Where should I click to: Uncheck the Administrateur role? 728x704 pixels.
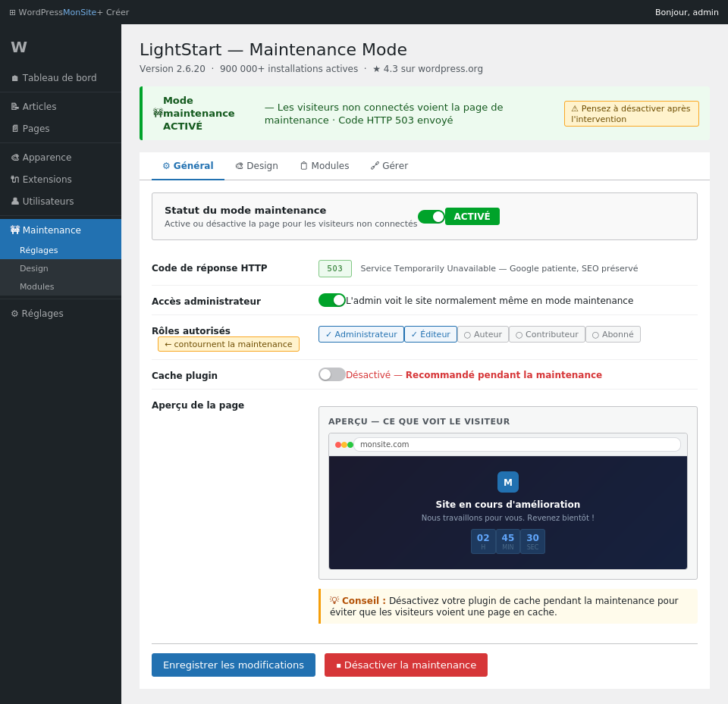361,334
